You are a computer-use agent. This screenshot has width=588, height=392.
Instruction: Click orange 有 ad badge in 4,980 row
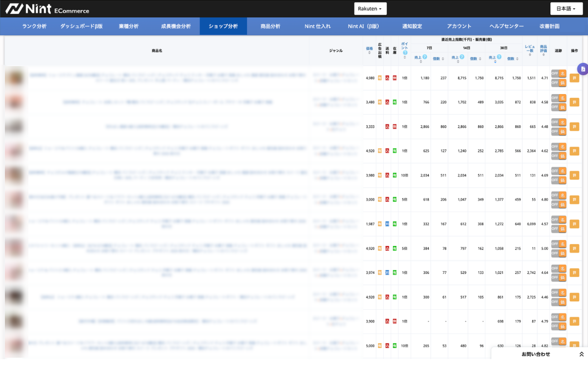point(380,78)
